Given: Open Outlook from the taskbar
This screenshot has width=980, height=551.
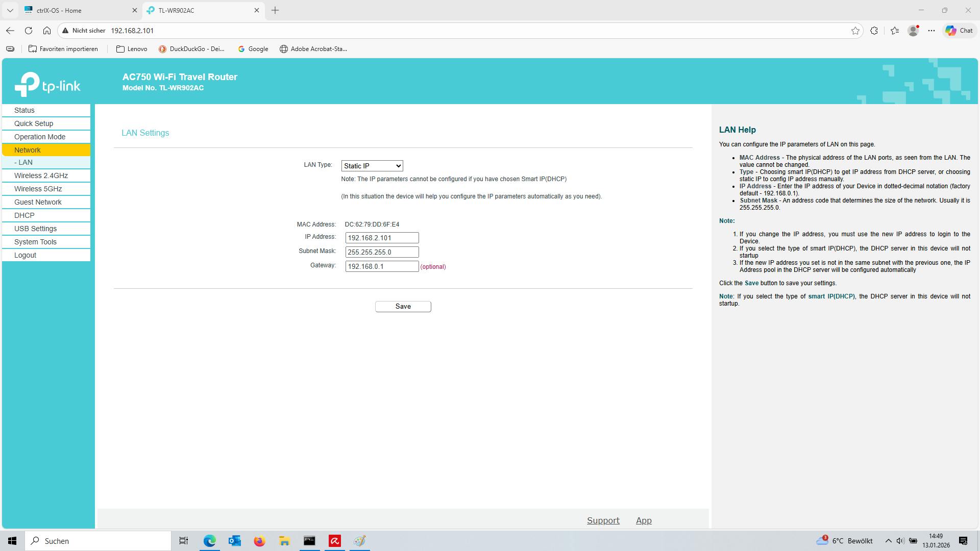Looking at the screenshot, I should (x=234, y=541).
